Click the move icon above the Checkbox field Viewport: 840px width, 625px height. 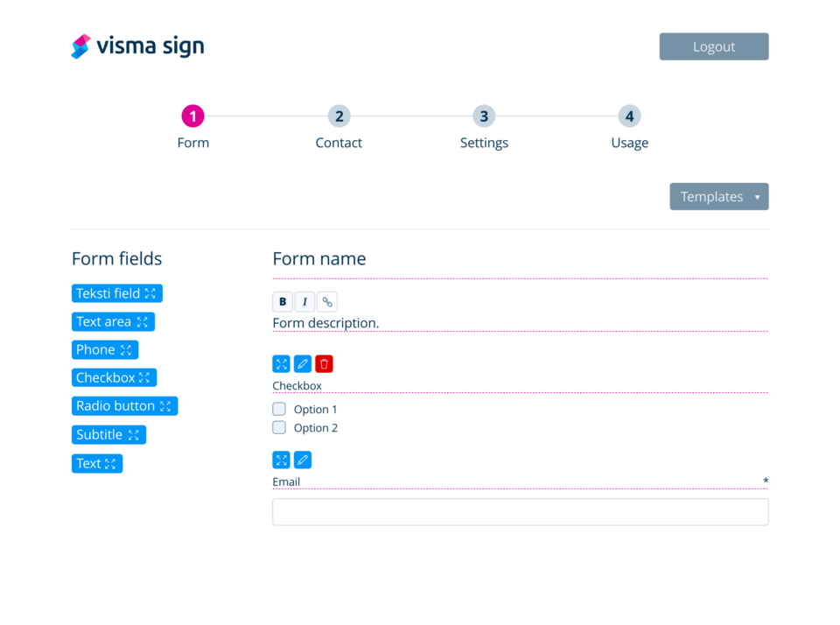coord(281,363)
